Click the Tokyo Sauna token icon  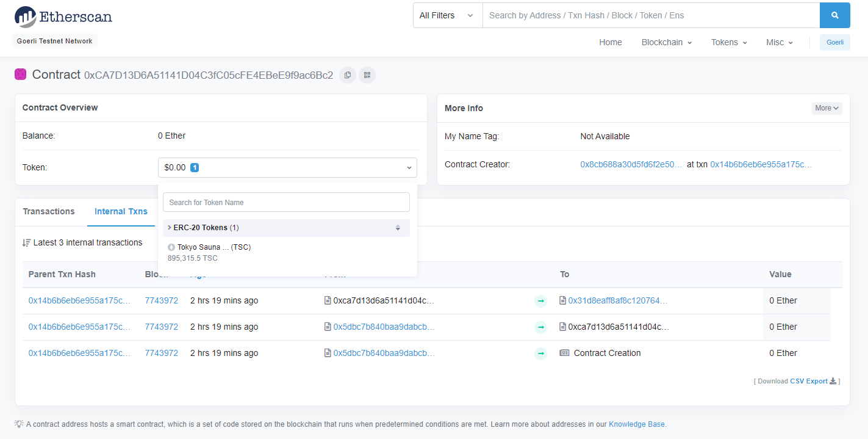171,247
